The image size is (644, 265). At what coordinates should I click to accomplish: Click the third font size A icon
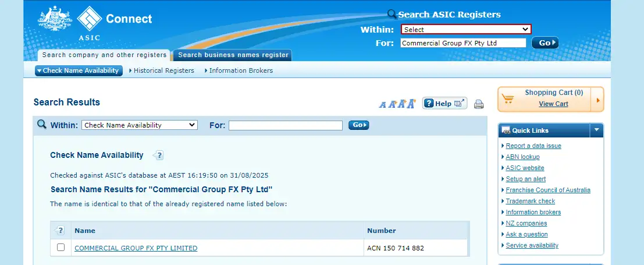pos(401,104)
